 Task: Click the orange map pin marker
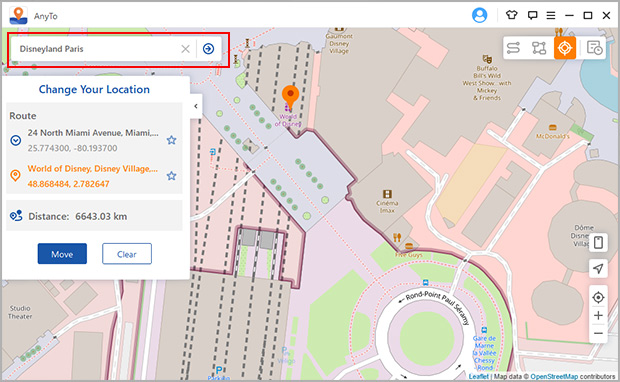click(x=290, y=97)
